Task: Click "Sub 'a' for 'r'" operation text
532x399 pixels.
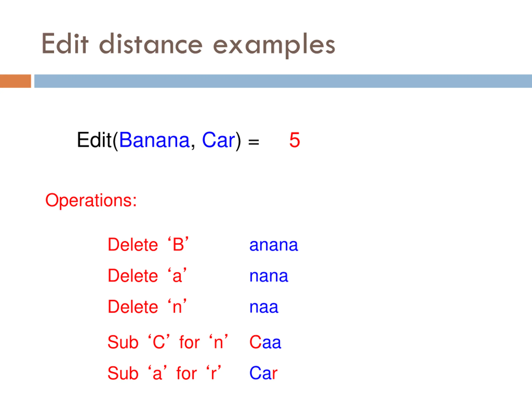Action: [164, 373]
